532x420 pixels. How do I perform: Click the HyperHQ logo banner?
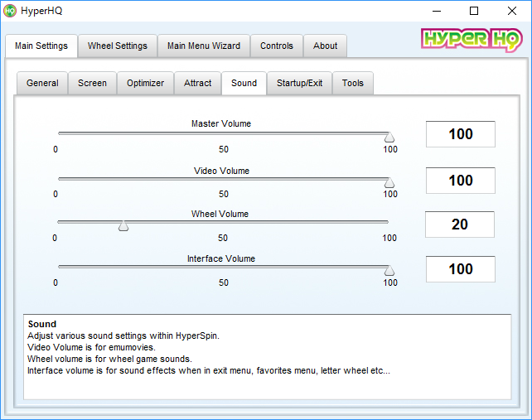point(472,40)
